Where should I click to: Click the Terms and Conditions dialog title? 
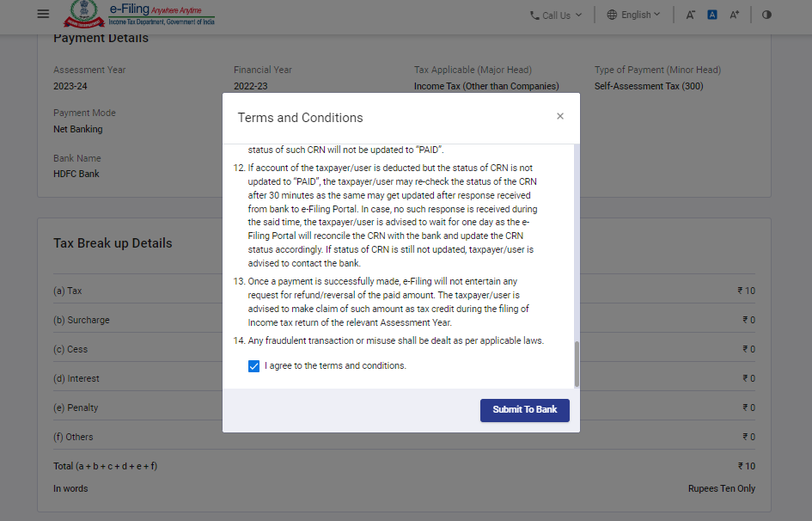pos(300,118)
